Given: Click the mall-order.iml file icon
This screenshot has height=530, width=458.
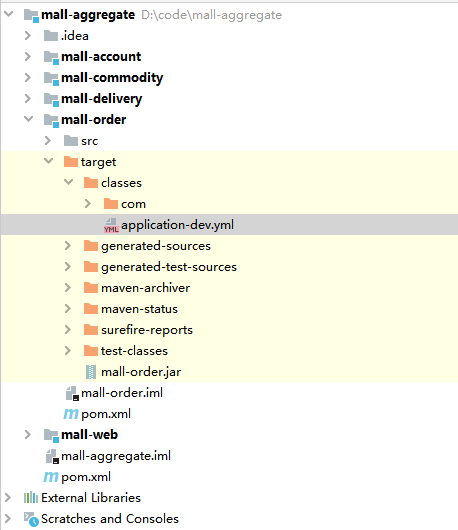Looking at the screenshot, I should click(72, 393).
